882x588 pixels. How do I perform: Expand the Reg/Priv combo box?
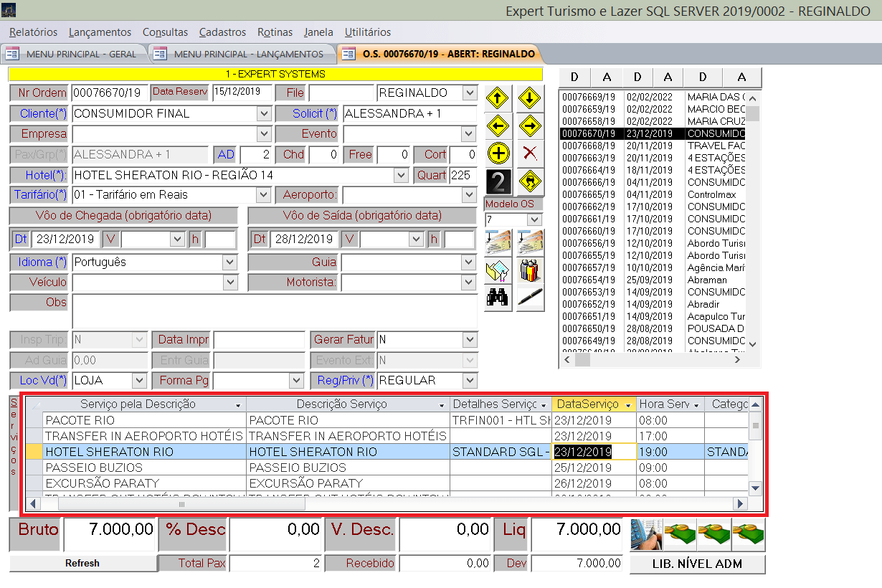click(x=470, y=381)
